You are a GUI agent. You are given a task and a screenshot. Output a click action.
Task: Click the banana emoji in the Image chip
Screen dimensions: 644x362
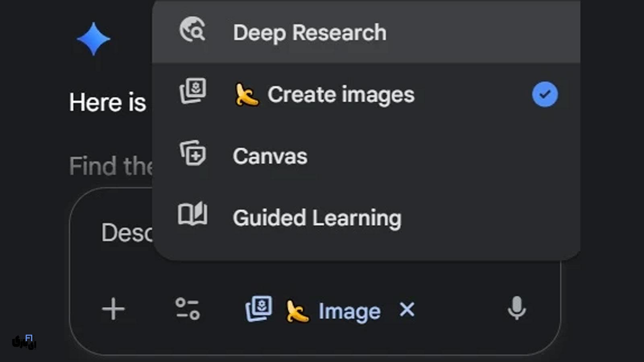click(297, 311)
